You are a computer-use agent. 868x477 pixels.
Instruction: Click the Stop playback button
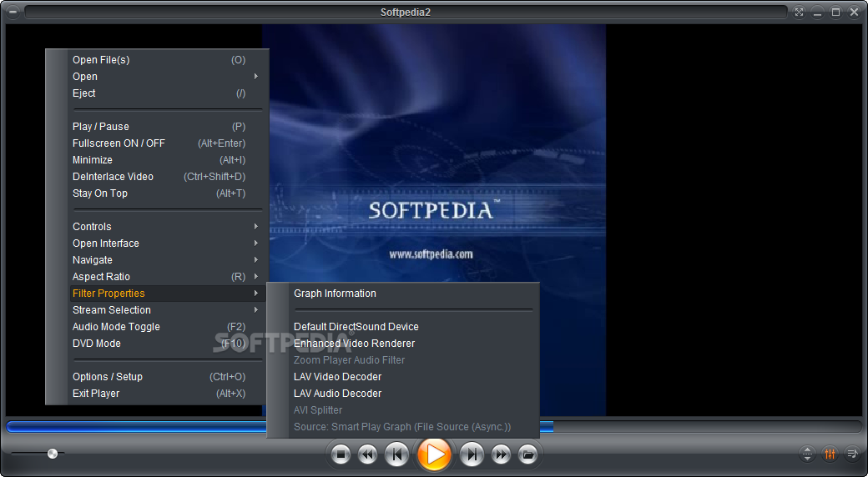pos(341,454)
